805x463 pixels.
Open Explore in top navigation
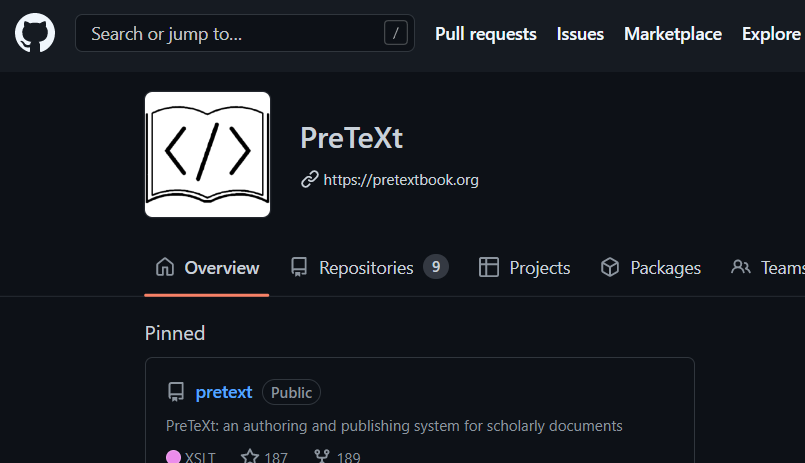(771, 34)
